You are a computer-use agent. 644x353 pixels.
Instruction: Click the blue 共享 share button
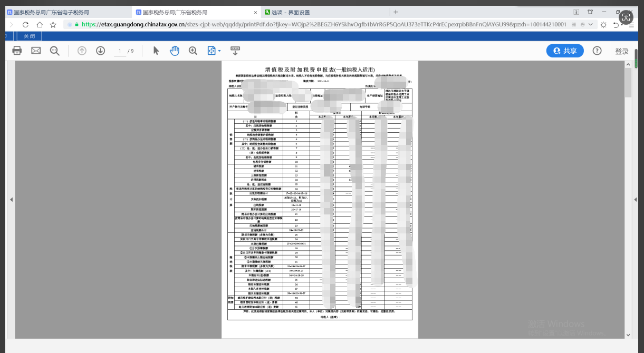pos(565,51)
